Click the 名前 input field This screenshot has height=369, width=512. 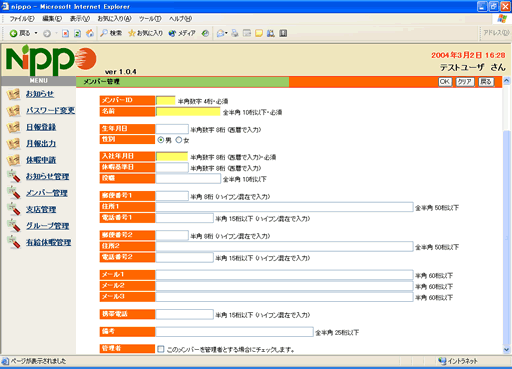(x=188, y=112)
